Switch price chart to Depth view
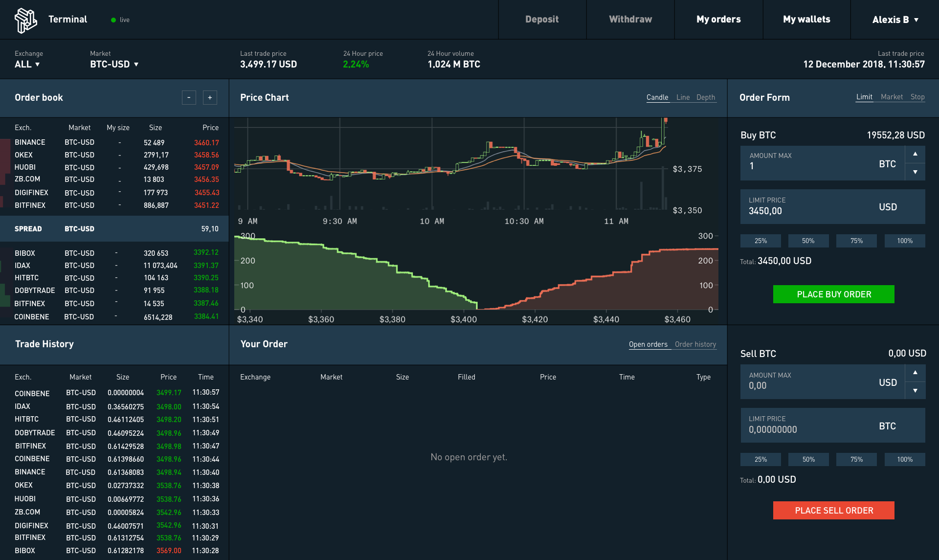 pos(706,97)
